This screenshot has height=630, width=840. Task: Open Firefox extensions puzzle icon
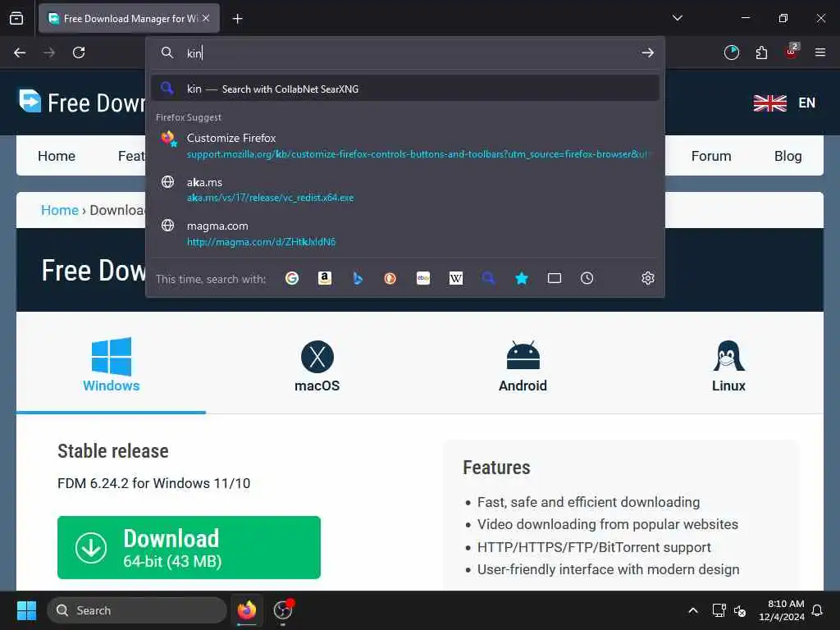761,52
